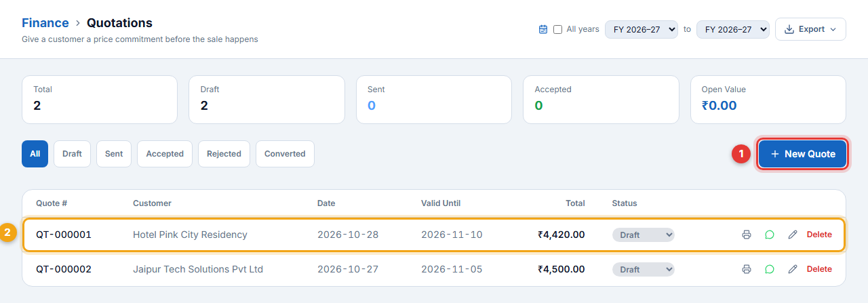This screenshot has height=303, width=868.
Task: Click quote number QT-000001
Action: point(64,235)
